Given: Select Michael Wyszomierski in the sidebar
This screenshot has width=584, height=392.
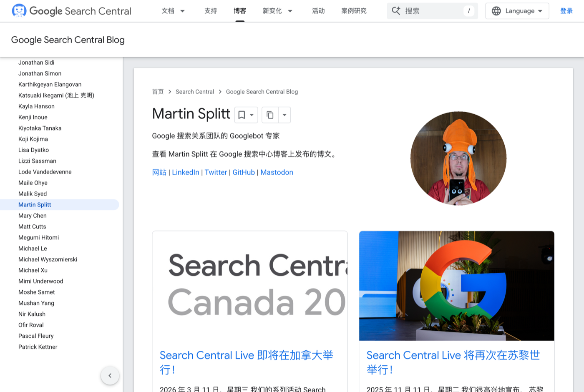Looking at the screenshot, I should 48,259.
